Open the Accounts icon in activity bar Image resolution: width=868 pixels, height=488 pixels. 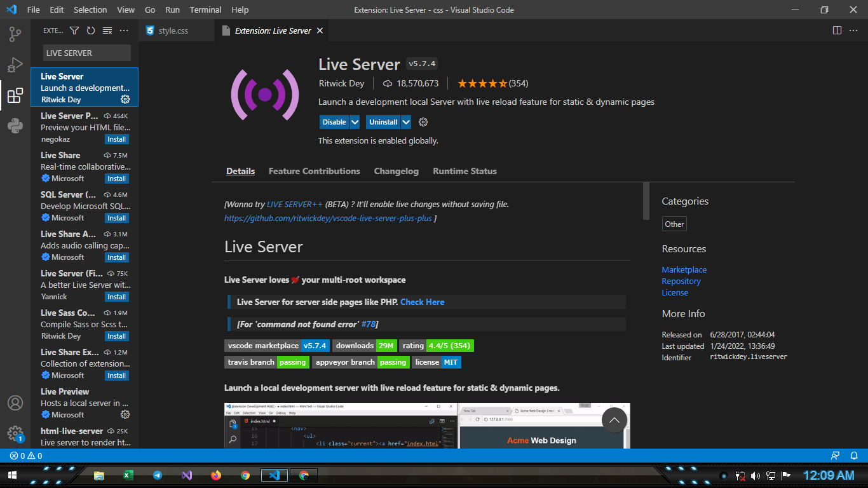[x=15, y=403]
